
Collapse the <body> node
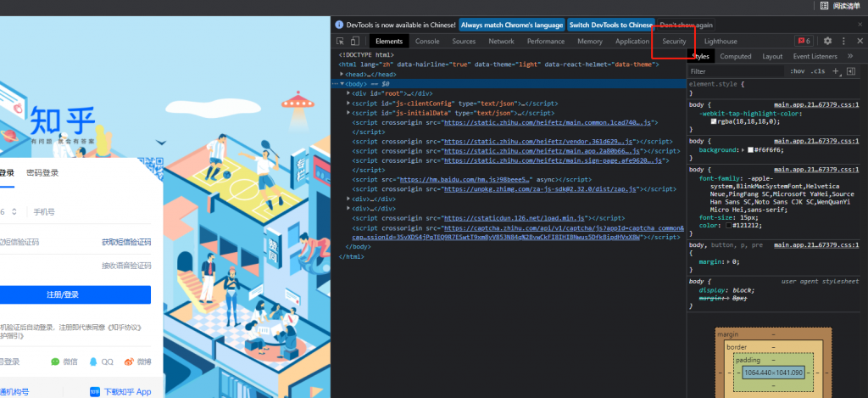342,84
